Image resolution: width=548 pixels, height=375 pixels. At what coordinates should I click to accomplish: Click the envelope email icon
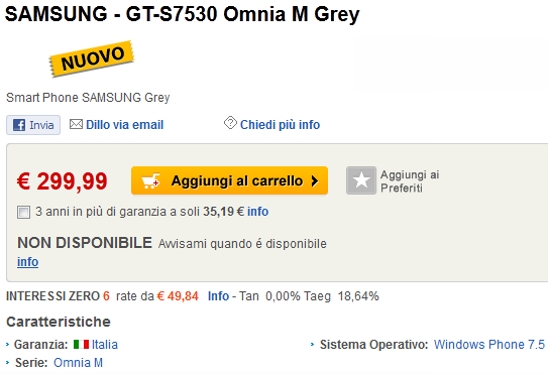[76, 124]
